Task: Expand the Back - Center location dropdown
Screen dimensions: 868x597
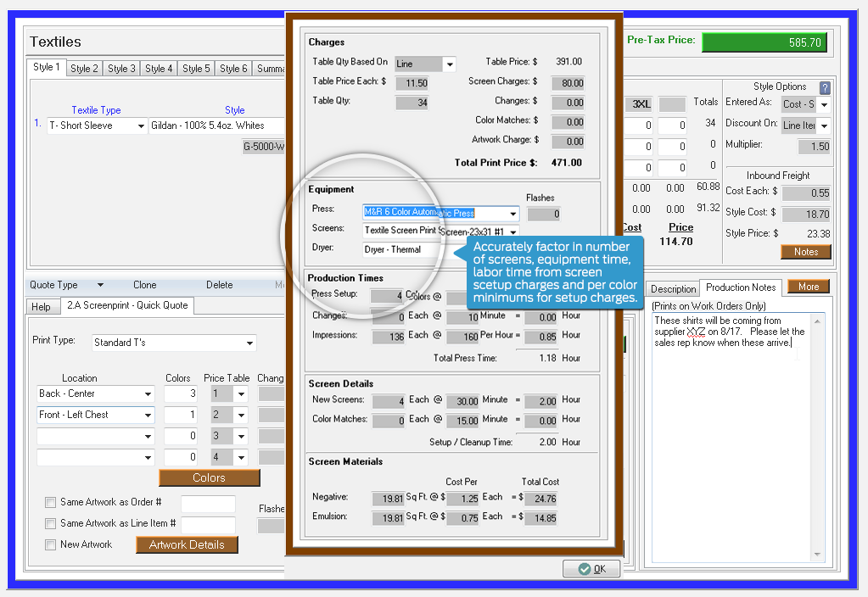Action: 148,394
